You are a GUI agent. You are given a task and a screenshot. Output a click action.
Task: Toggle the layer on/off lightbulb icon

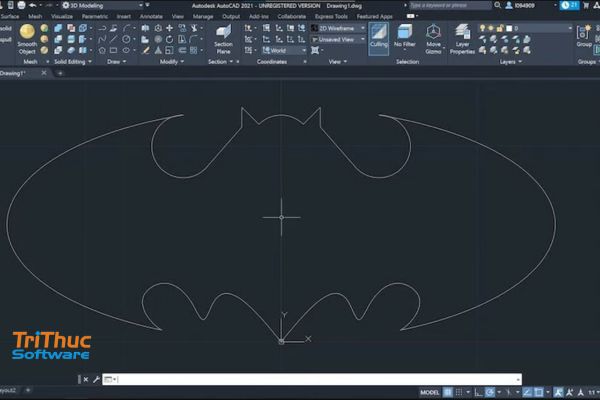click(482, 28)
